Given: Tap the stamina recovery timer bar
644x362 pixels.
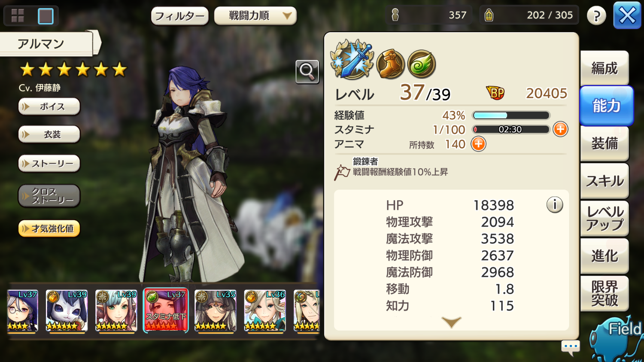Looking at the screenshot, I should click(x=510, y=129).
